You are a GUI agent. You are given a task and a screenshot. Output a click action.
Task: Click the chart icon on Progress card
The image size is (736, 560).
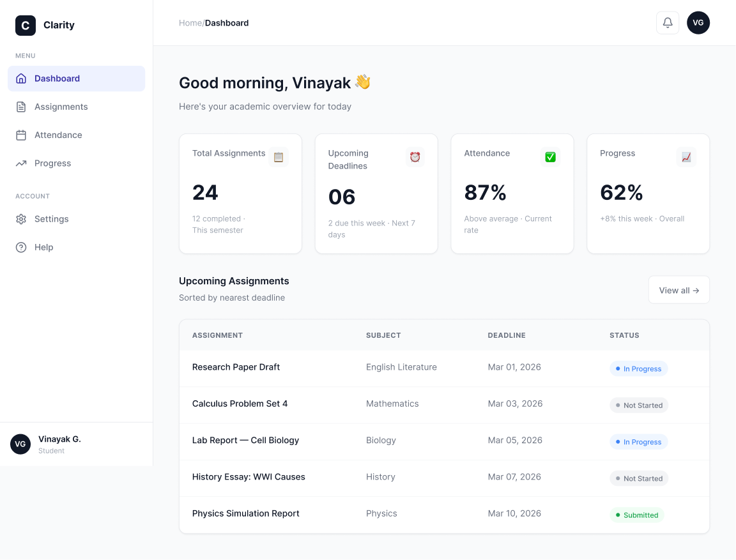pos(686,157)
